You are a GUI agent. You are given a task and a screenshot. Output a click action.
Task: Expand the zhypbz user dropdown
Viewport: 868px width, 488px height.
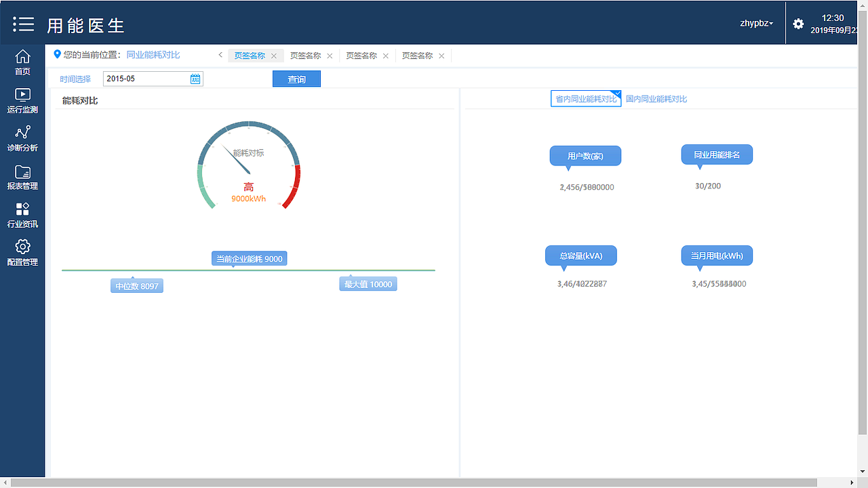pos(757,23)
